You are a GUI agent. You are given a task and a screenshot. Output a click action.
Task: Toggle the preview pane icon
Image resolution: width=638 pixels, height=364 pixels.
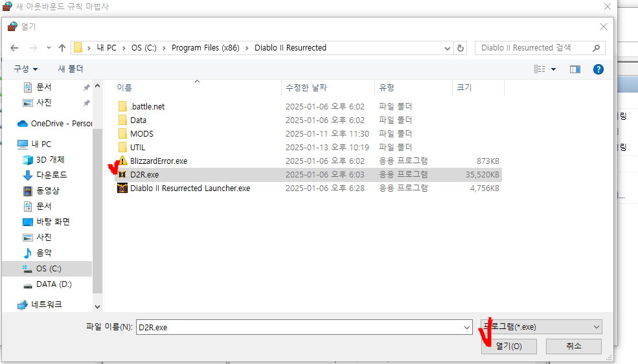[x=575, y=69]
